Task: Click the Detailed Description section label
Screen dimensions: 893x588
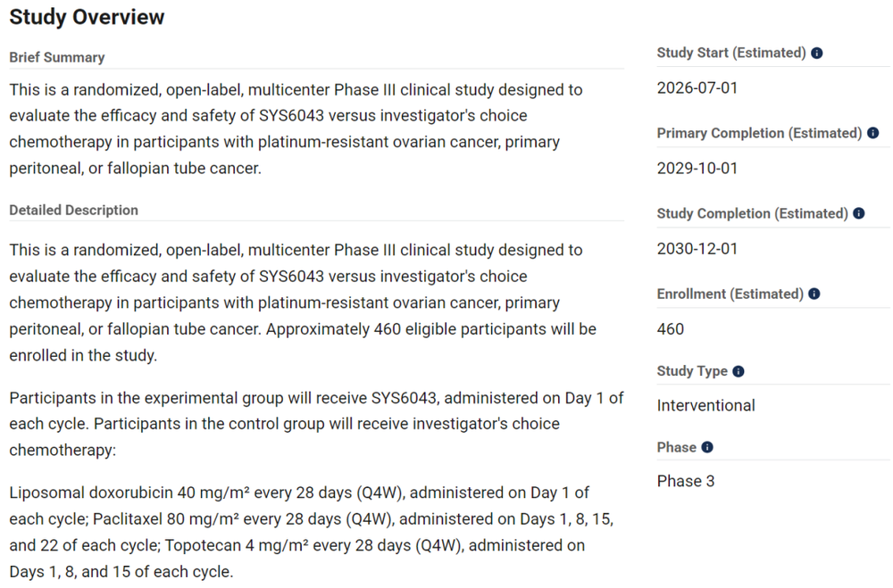Action: pyautogui.click(x=73, y=210)
